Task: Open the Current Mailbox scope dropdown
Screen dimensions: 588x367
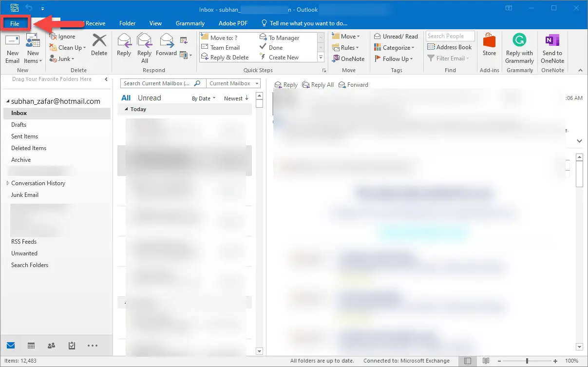Action: coord(233,83)
